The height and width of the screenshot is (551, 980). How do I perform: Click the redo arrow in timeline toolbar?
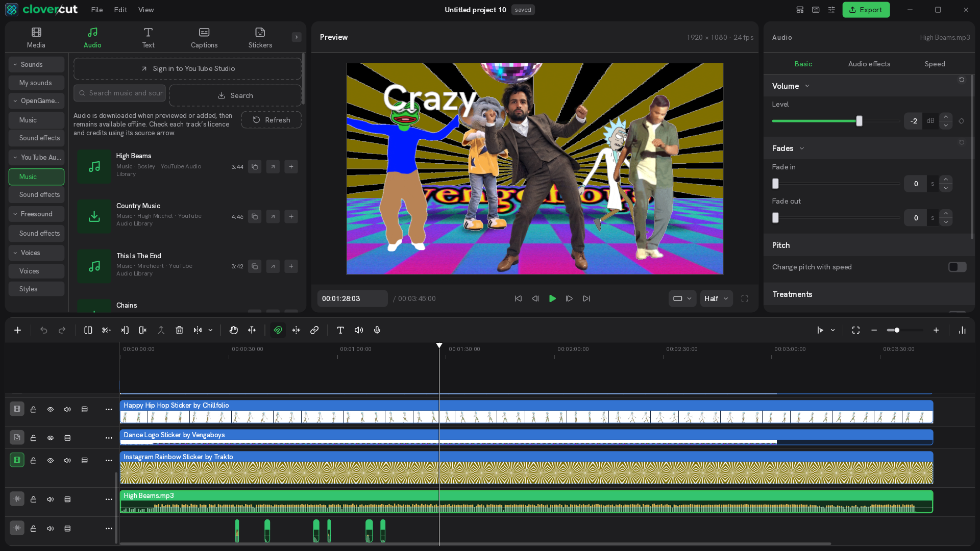62,330
